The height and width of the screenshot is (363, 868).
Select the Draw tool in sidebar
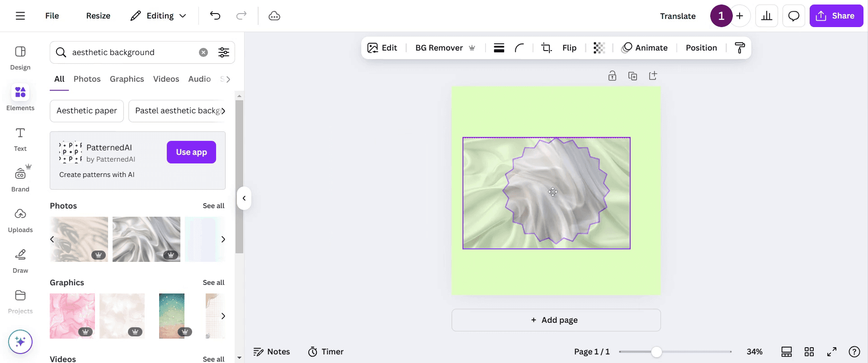20,261
